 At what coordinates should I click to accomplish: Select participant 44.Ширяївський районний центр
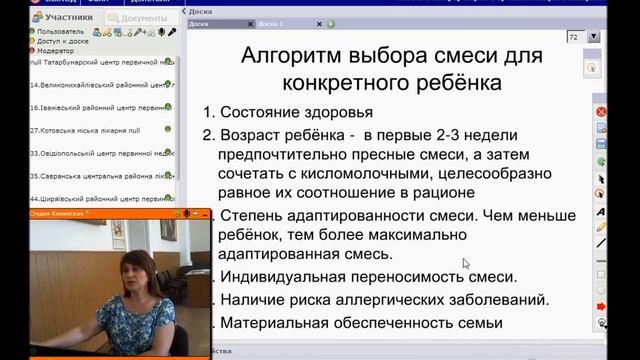[102, 199]
